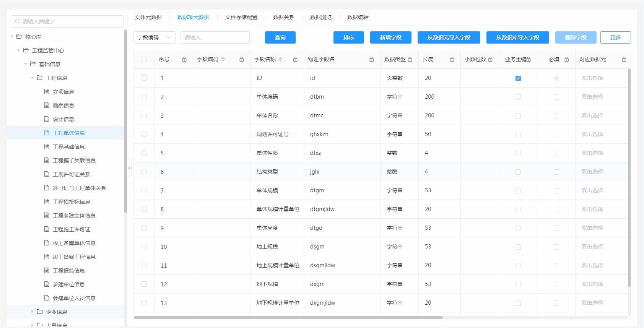The height and width of the screenshot is (328, 644).
Task: Click the lock icon in 必填 column header
Action: 567,59
